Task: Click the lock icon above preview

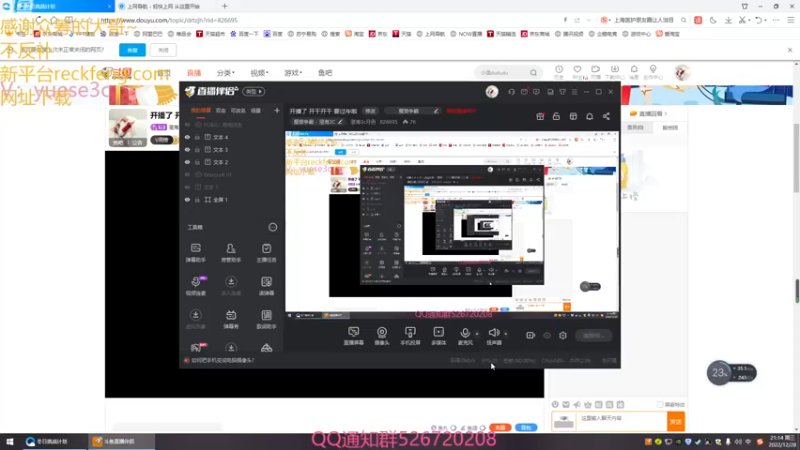Action: [556, 116]
